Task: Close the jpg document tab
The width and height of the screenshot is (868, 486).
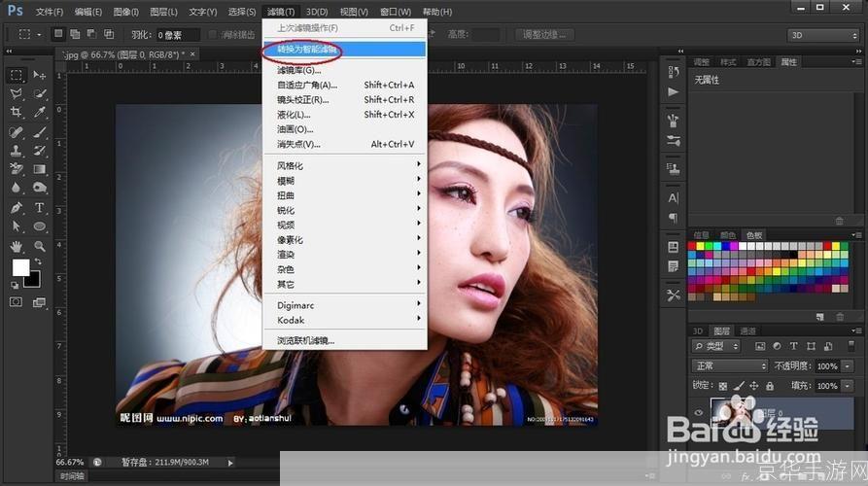Action: point(192,54)
